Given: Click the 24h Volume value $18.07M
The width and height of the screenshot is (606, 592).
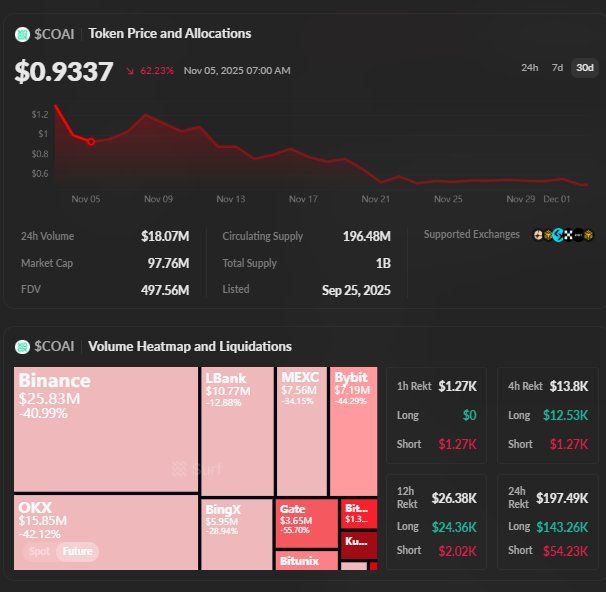Looking at the screenshot, I should (x=165, y=236).
